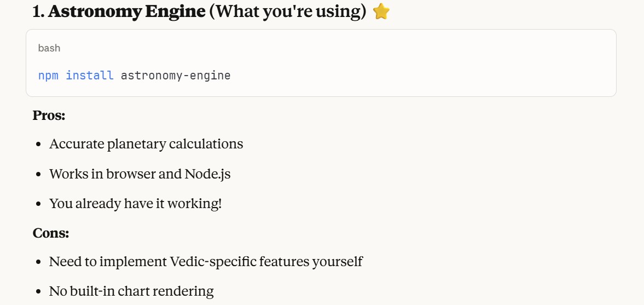Click the bold "Astronomy Engine" heading text
This screenshot has height=305, width=644.
(x=126, y=11)
